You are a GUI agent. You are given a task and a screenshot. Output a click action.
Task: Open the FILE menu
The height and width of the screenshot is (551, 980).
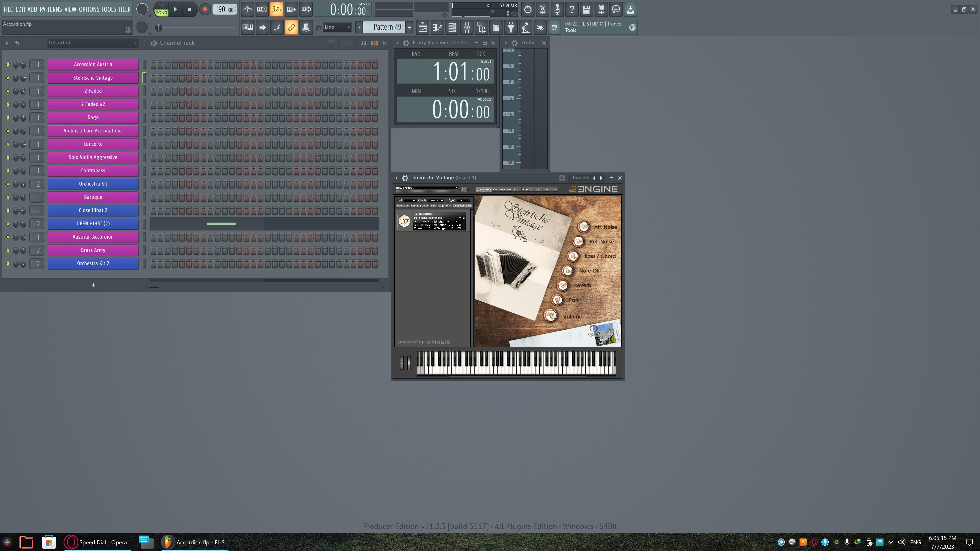(x=8, y=9)
